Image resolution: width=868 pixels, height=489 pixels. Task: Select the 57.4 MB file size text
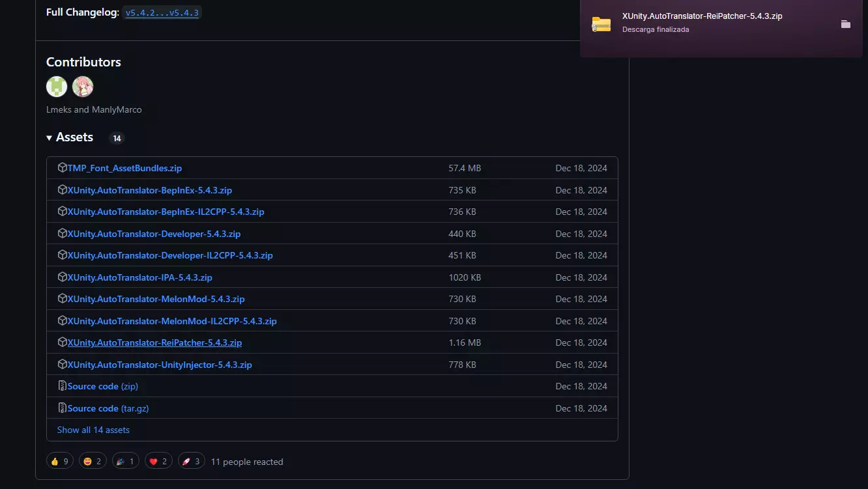465,168
